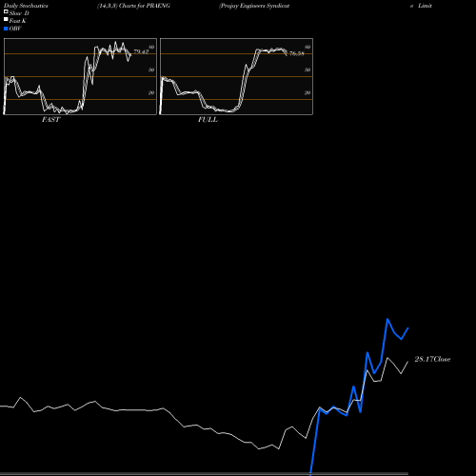Screen dimensions: 476x476
Task: Click the 50 axis label in FAST chart
Action: [x=151, y=69]
